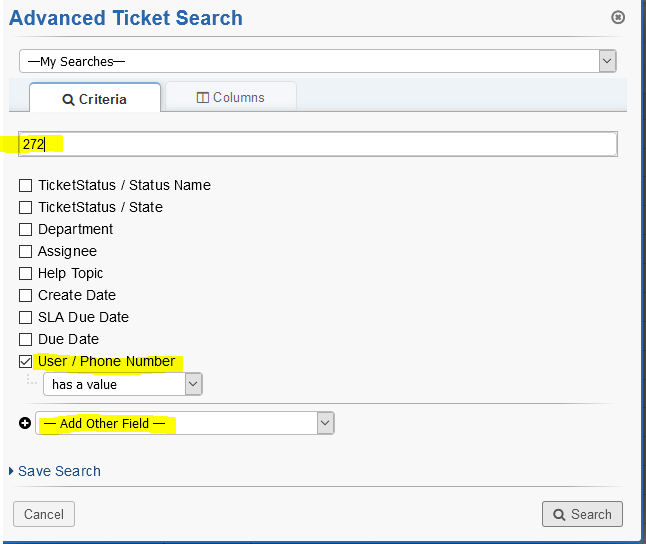Check the Help Topic criteria box

point(26,273)
